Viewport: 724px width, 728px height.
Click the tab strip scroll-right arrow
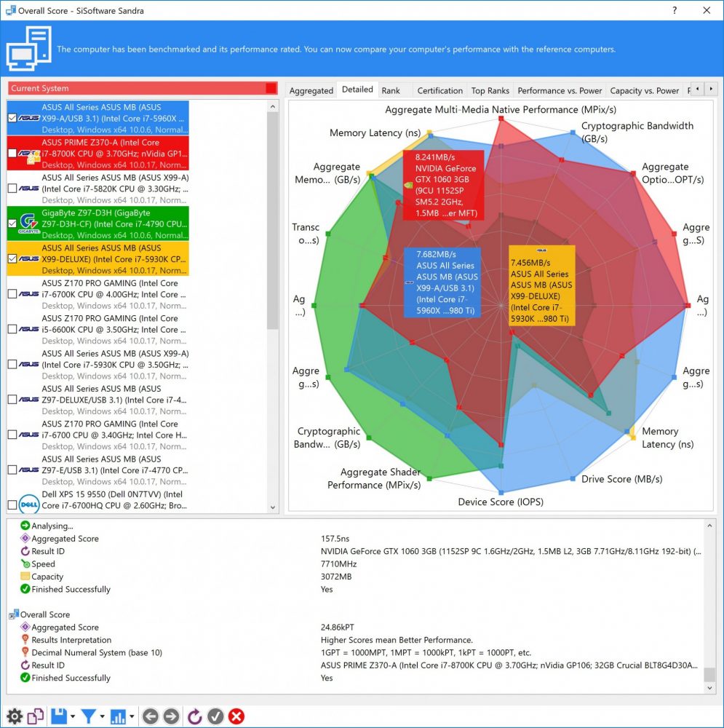711,89
